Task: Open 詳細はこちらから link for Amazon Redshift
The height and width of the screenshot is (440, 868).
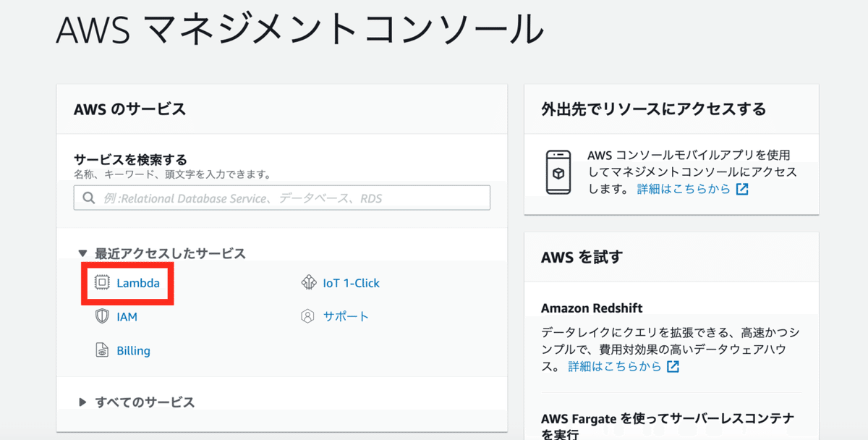Action: [x=614, y=366]
